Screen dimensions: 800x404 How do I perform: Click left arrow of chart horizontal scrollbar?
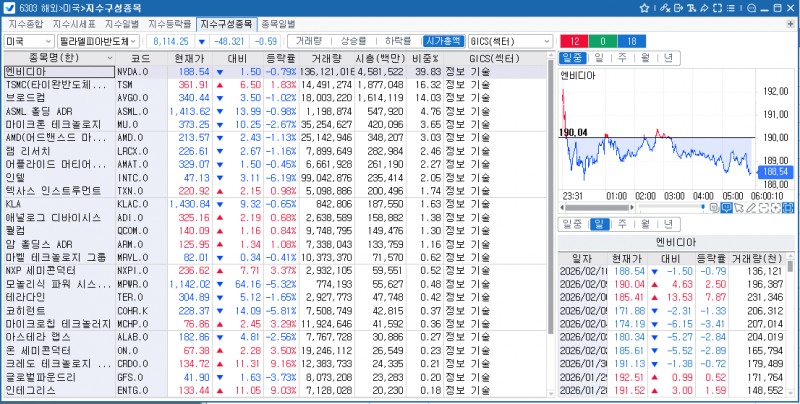pos(562,208)
